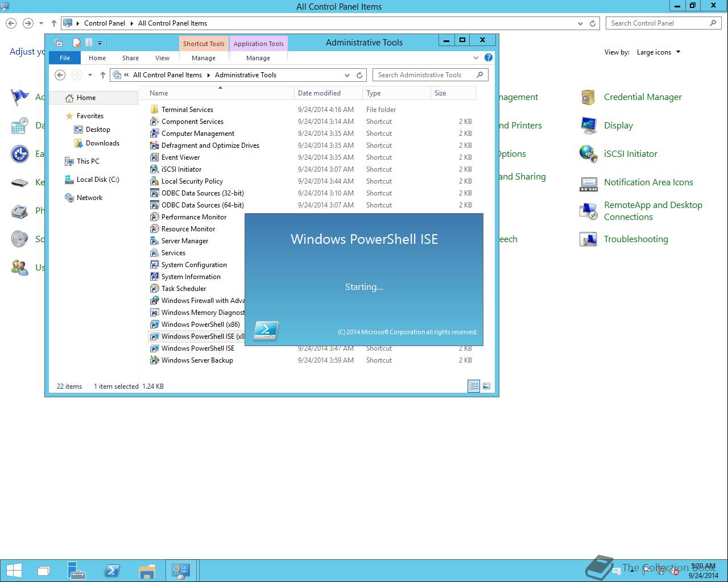Select Task Scheduler icon

coord(154,289)
